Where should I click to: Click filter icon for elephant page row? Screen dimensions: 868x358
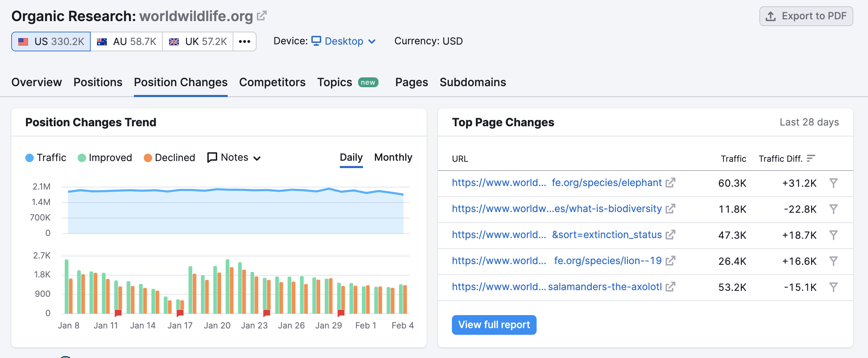pos(833,183)
